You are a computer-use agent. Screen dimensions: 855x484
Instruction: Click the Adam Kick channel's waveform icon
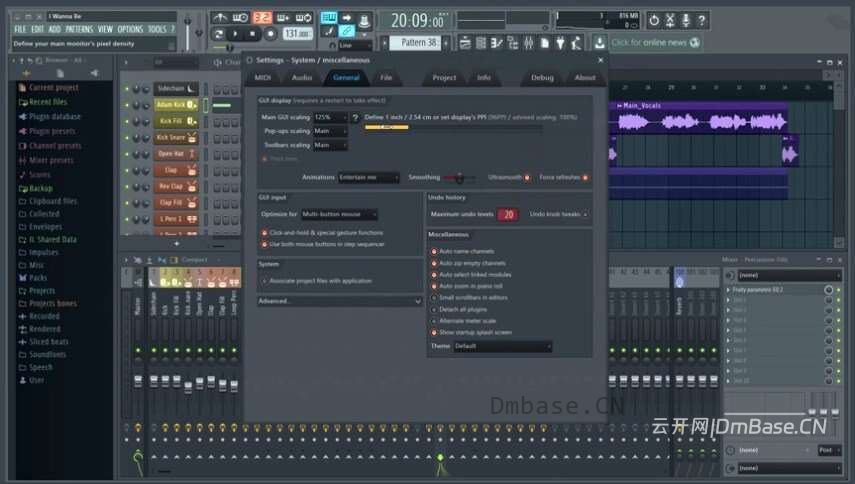[191, 105]
